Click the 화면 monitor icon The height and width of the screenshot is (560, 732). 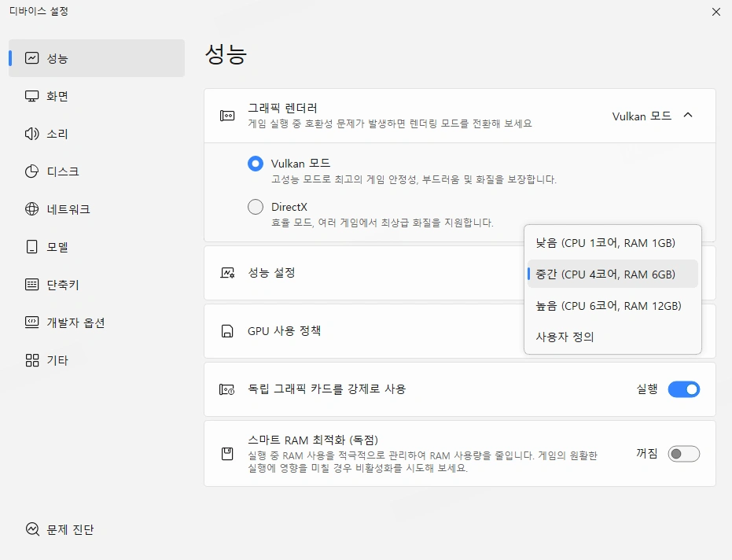click(31, 96)
